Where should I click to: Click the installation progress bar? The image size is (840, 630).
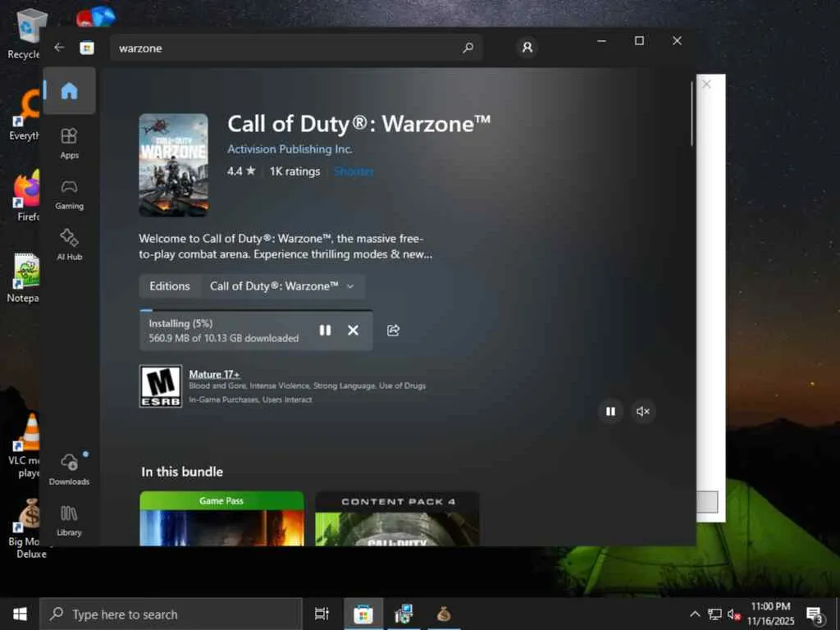click(x=256, y=310)
